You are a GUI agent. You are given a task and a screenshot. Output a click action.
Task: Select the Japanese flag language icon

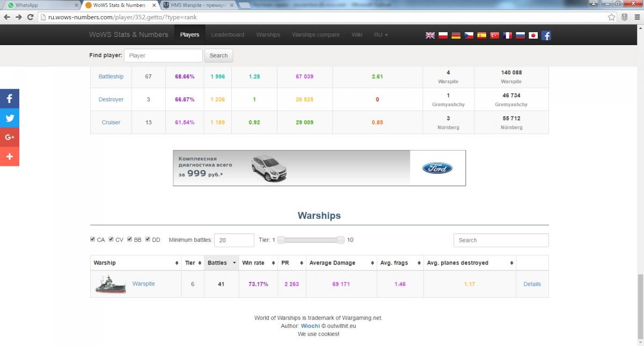pos(533,35)
